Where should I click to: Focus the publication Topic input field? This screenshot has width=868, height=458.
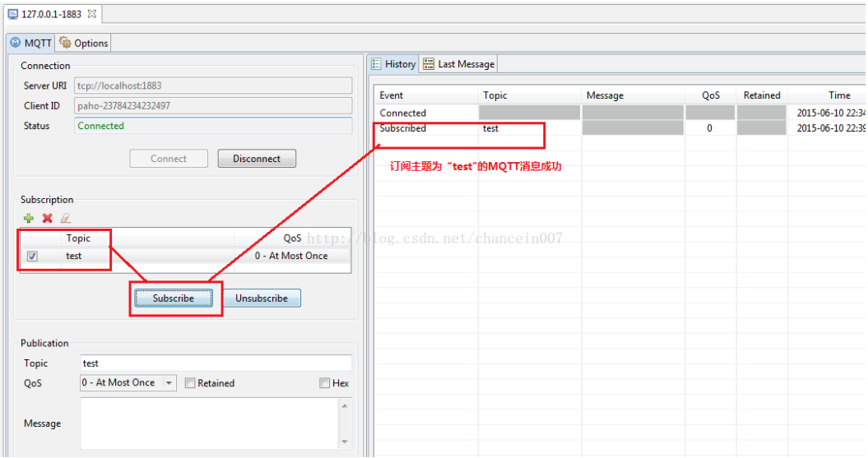[x=216, y=363]
